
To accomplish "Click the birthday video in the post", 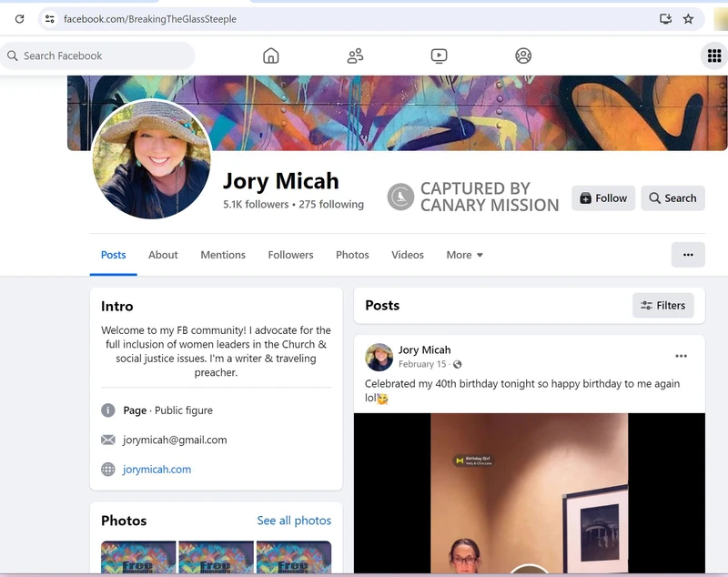I will point(530,493).
